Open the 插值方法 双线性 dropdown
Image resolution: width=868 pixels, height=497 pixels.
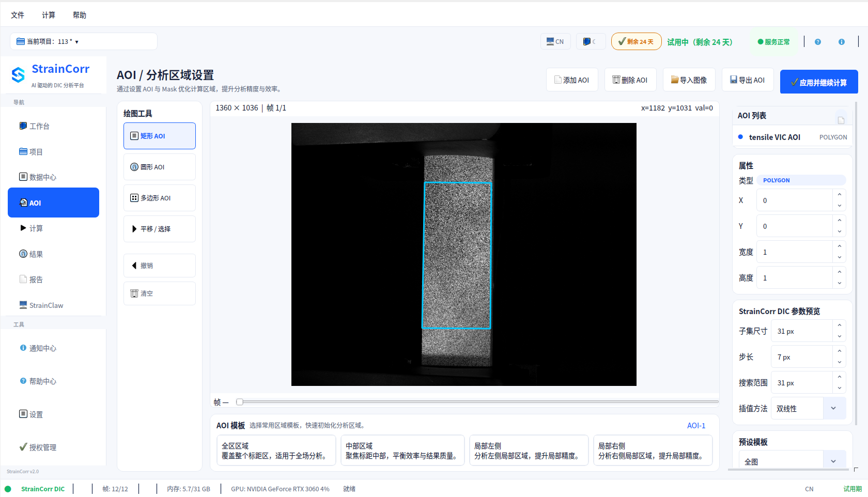click(809, 409)
